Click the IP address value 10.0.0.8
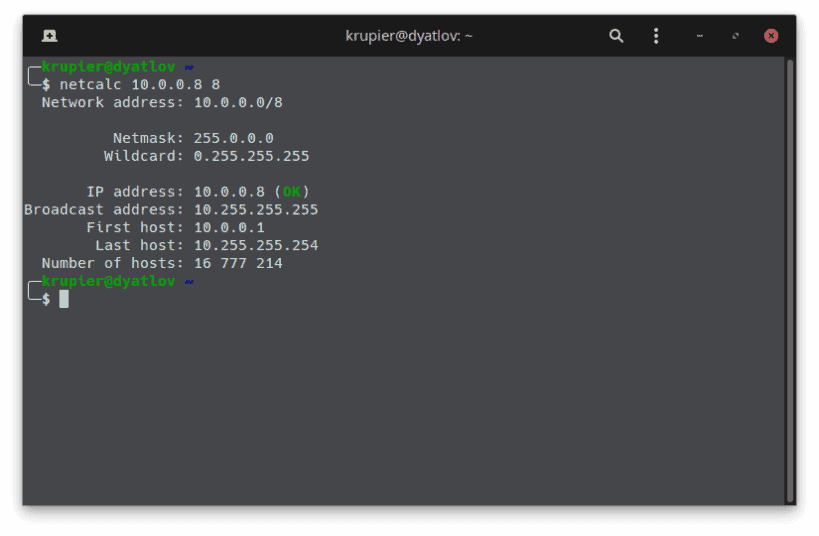The image size is (819, 536). pos(229,192)
